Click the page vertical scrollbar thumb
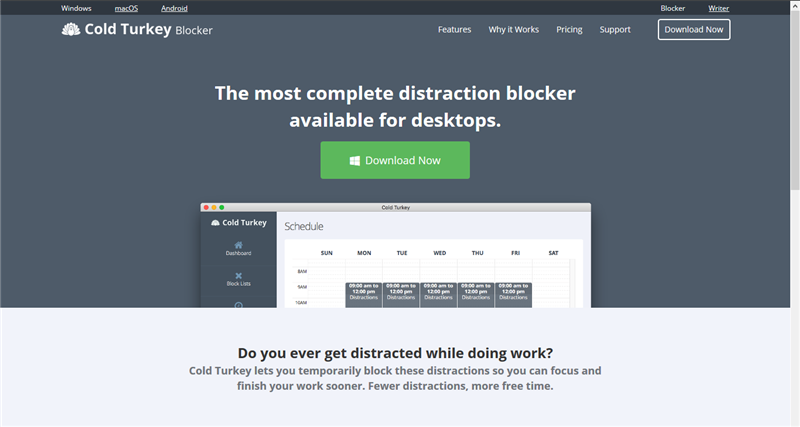 tap(795, 99)
